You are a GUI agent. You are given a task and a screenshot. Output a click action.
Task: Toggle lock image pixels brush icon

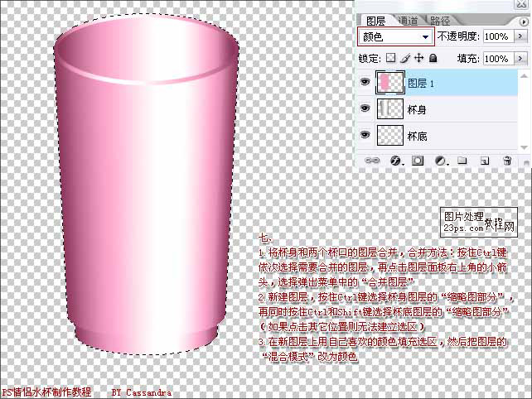(x=405, y=58)
